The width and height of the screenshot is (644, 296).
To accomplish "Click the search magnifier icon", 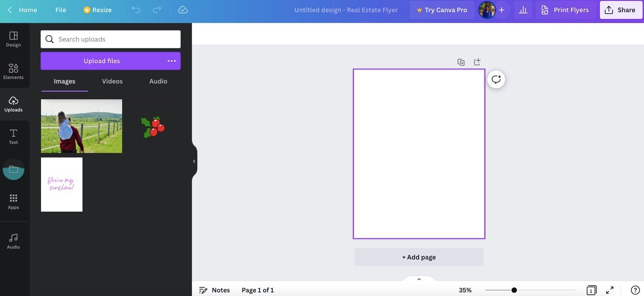I will pyautogui.click(x=50, y=39).
